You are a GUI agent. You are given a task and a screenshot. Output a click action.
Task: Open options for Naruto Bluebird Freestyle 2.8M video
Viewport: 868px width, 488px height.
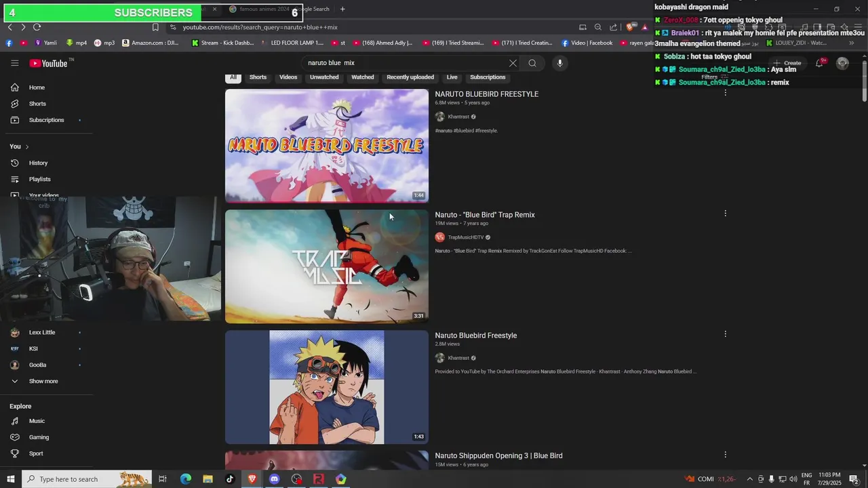pos(725,334)
